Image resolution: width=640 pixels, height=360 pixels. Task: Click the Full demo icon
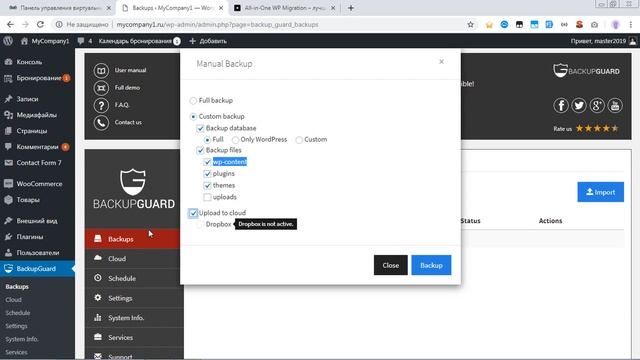pyautogui.click(x=101, y=88)
